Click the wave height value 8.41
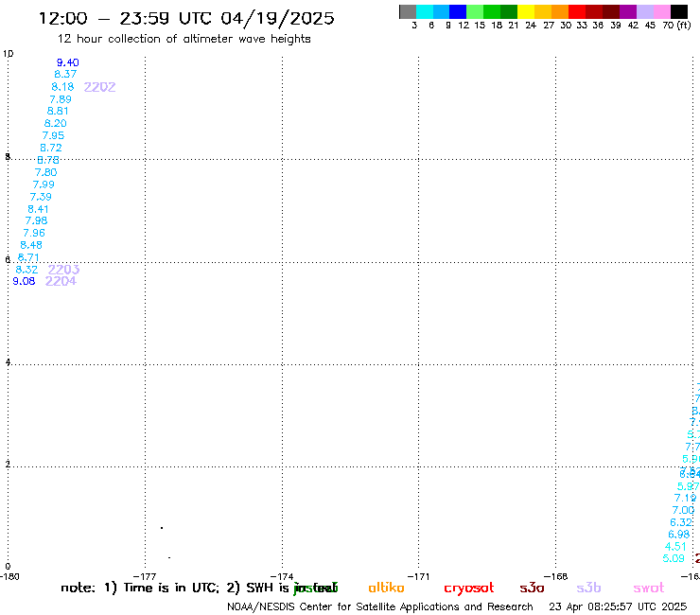Image resolution: width=700 pixels, height=615 pixels. pos(39,209)
